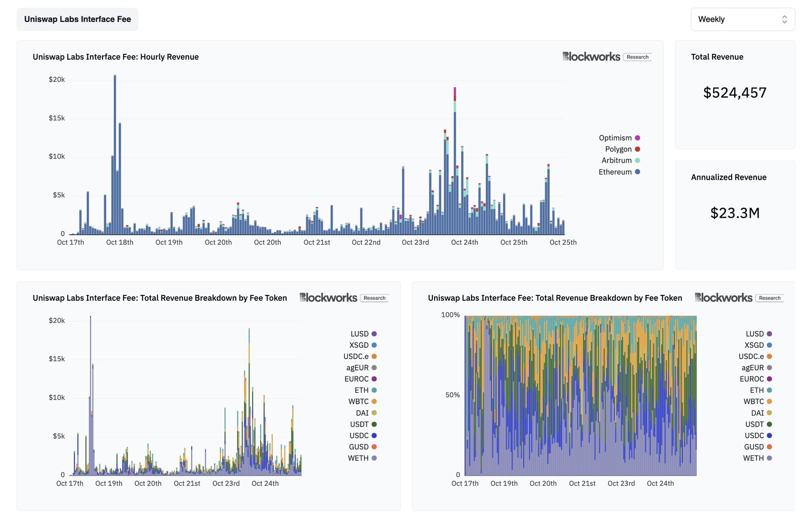The width and height of the screenshot is (812, 519).
Task: Toggle the Optimism series legend dot
Action: [638, 138]
